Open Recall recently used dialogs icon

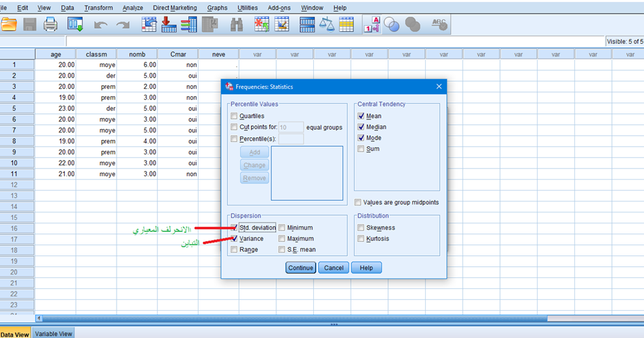click(74, 25)
